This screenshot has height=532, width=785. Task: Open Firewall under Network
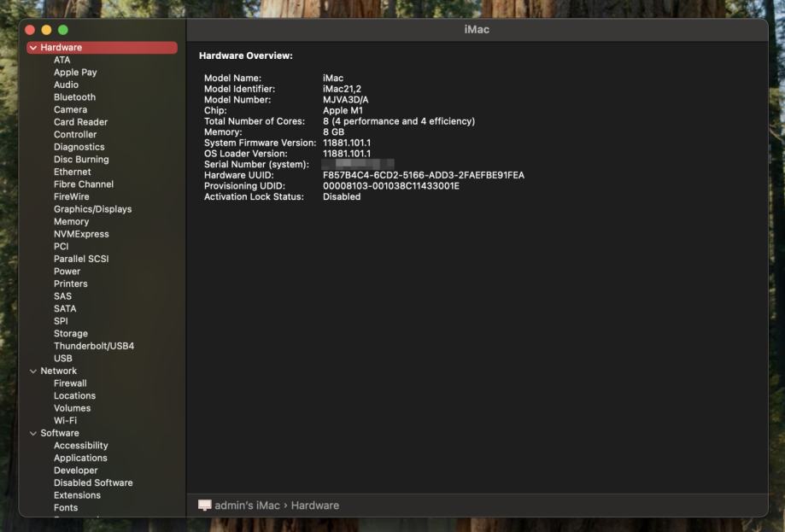(70, 383)
